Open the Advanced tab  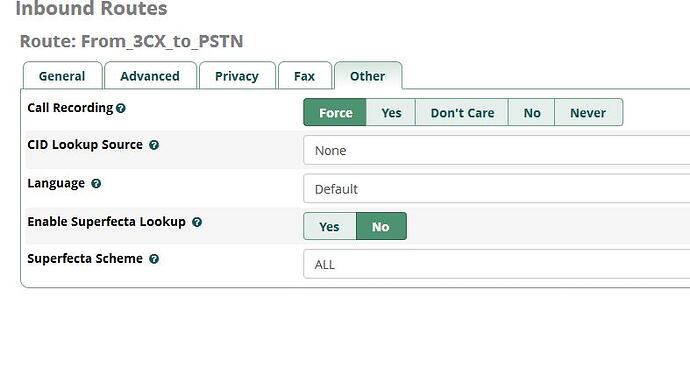tap(150, 76)
